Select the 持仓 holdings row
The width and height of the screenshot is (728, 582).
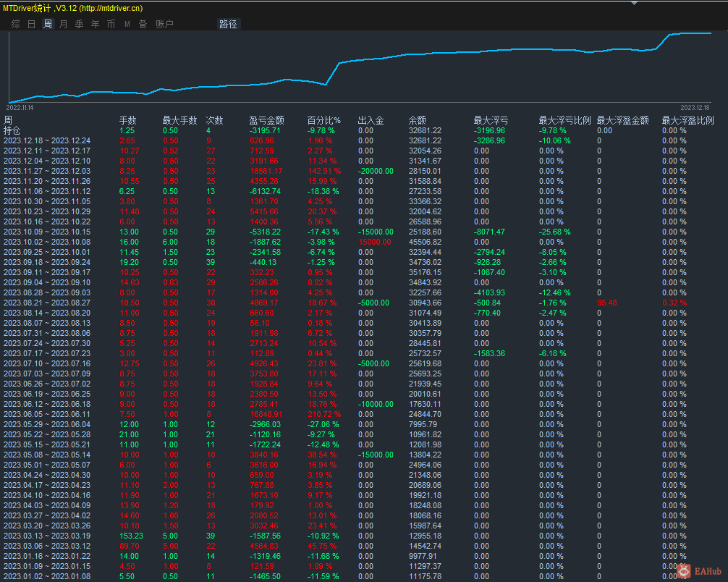click(x=12, y=130)
